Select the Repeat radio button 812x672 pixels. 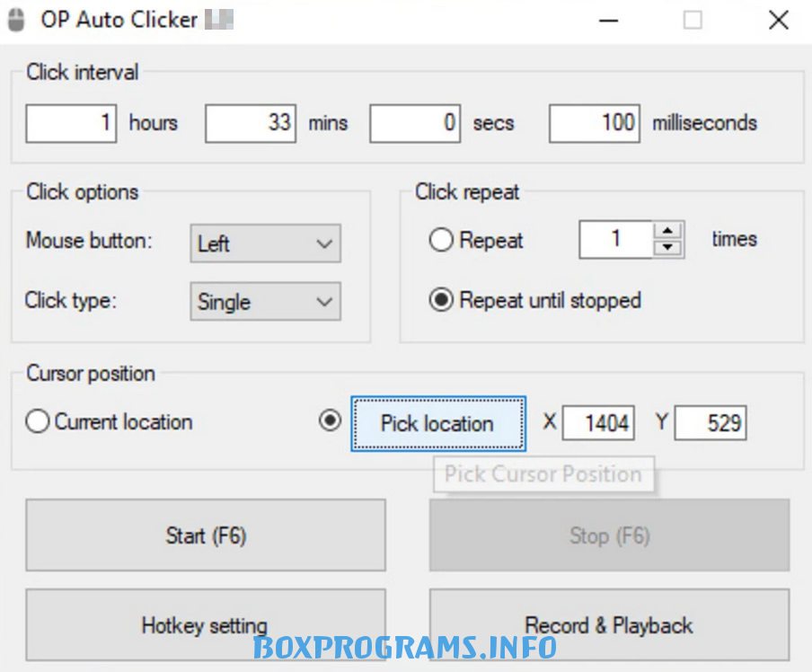(440, 241)
